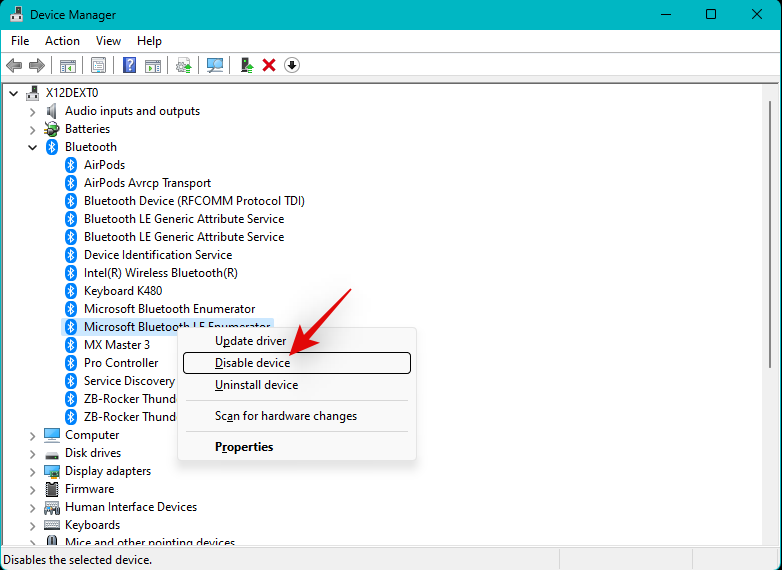Click the Bluetooth category icon
782x570 pixels.
point(52,147)
